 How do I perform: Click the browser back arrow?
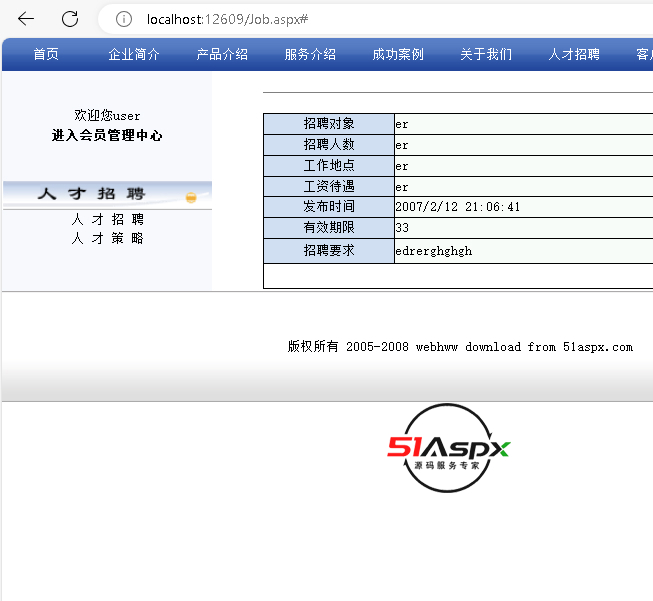[x=26, y=19]
